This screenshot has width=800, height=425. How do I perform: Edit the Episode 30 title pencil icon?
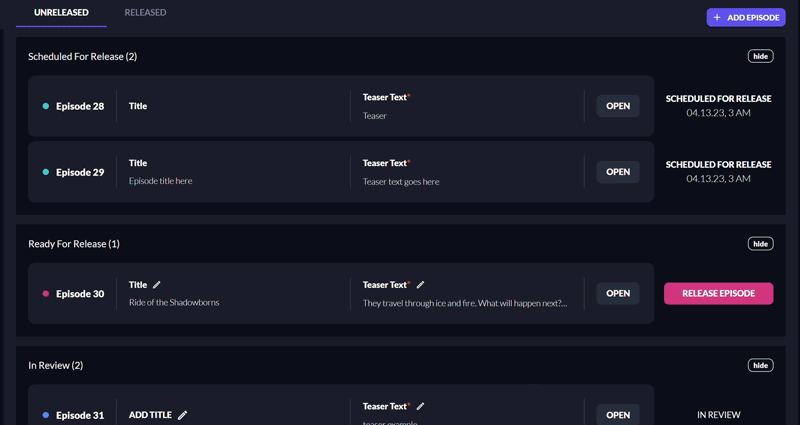[157, 285]
